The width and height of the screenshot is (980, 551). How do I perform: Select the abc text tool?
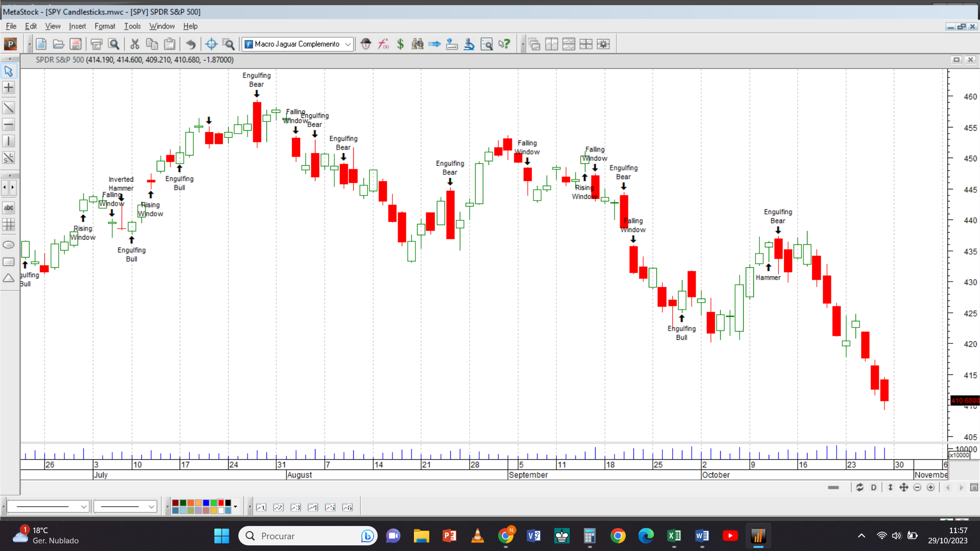9,208
